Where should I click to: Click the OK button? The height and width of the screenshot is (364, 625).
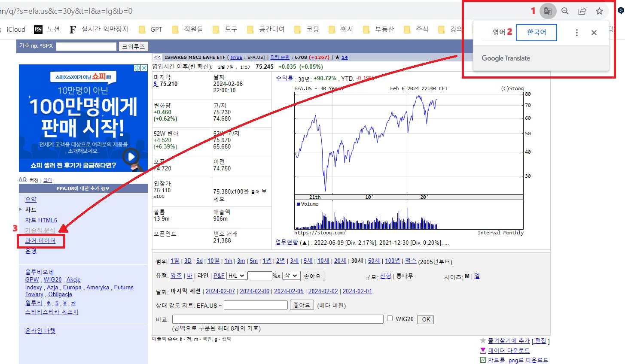pos(426,319)
